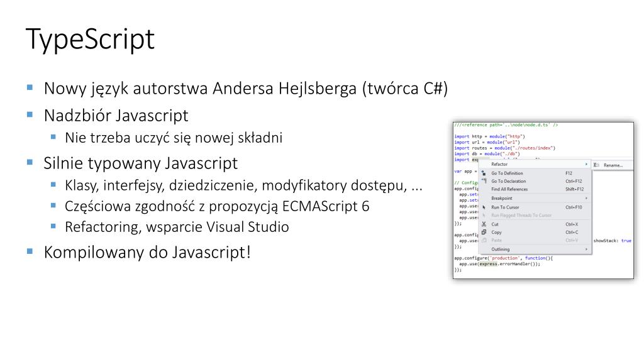This screenshot has width=644, height=362.
Task: Click the Run Flagged Threads icon
Action: (x=484, y=215)
